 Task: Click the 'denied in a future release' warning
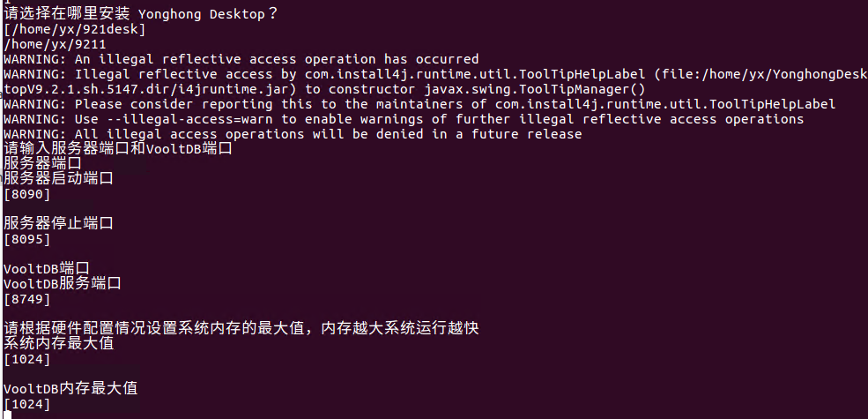(293, 134)
